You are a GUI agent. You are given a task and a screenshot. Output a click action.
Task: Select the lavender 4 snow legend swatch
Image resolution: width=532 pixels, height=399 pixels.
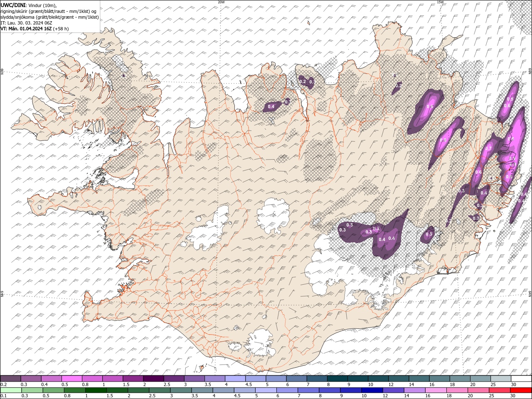click(x=234, y=379)
